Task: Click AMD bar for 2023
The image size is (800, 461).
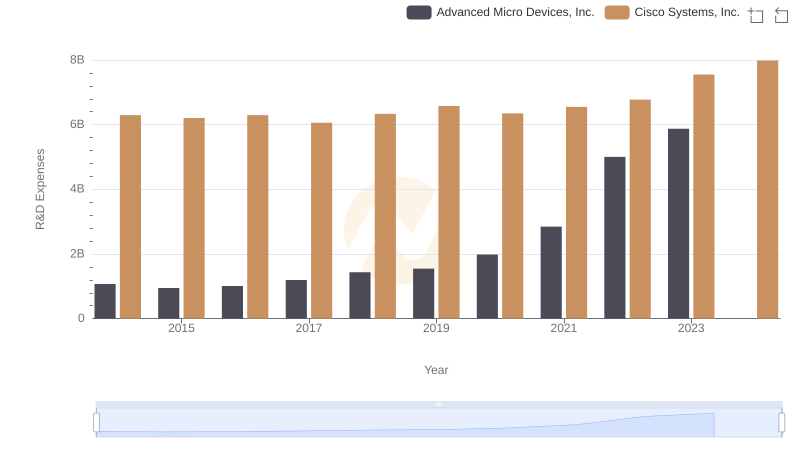Action: point(678,223)
